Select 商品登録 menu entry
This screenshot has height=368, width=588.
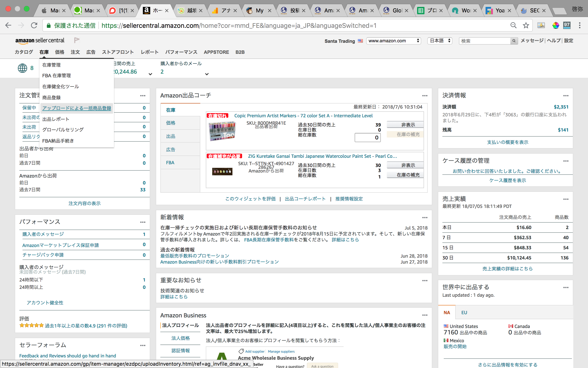(x=51, y=98)
